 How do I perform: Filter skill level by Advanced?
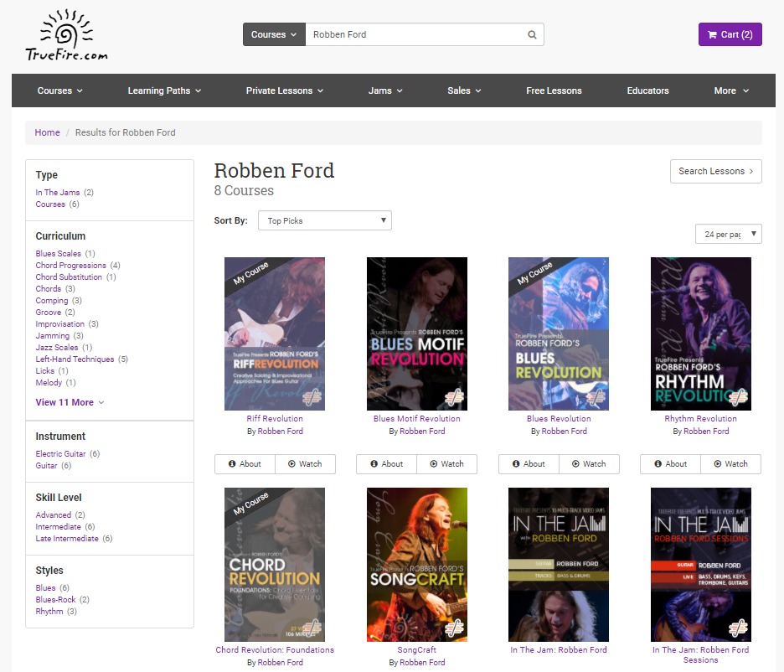[x=53, y=515]
